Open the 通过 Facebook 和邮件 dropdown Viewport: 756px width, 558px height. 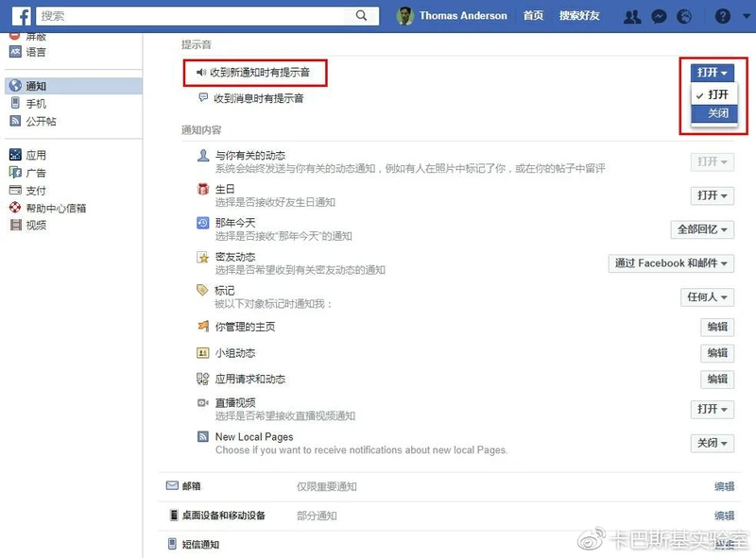(x=671, y=263)
